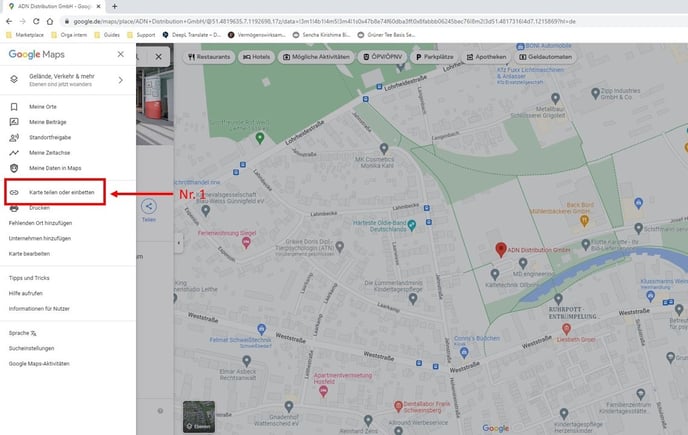Click the Standortfreigabe people icon
The height and width of the screenshot is (435, 688).
[14, 137]
